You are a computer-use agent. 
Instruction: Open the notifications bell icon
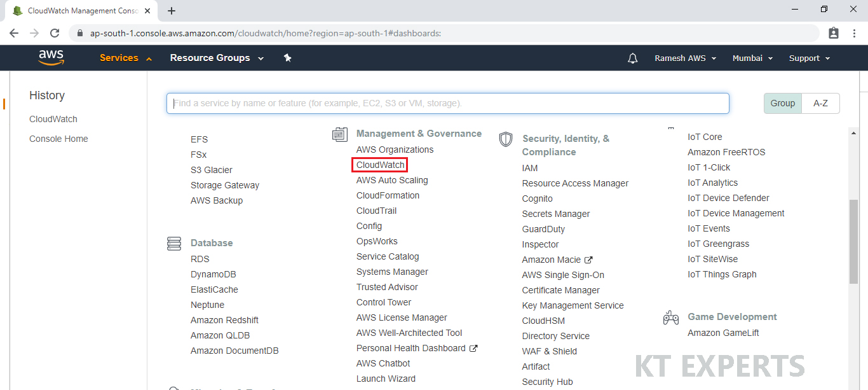632,58
